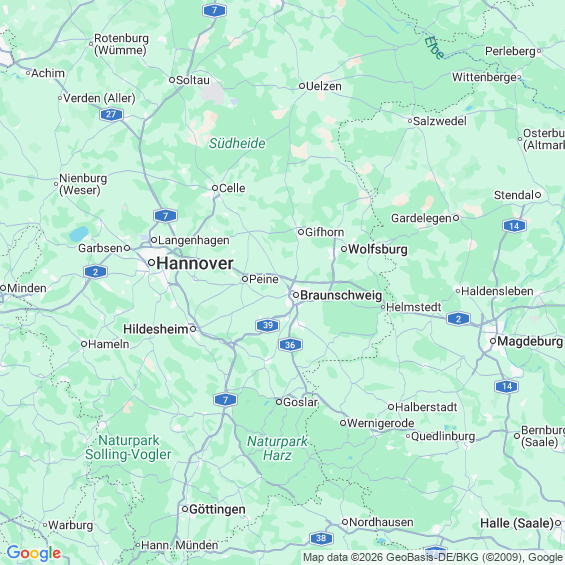This screenshot has width=565, height=565.
Task: Click the A36 highway shield below Braunschweig
Action: tap(290, 345)
